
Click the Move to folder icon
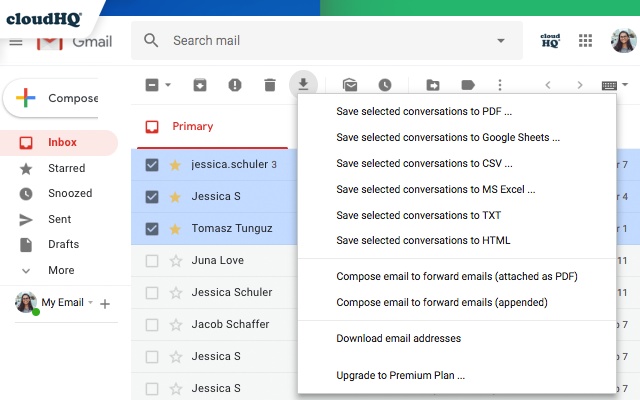click(433, 85)
